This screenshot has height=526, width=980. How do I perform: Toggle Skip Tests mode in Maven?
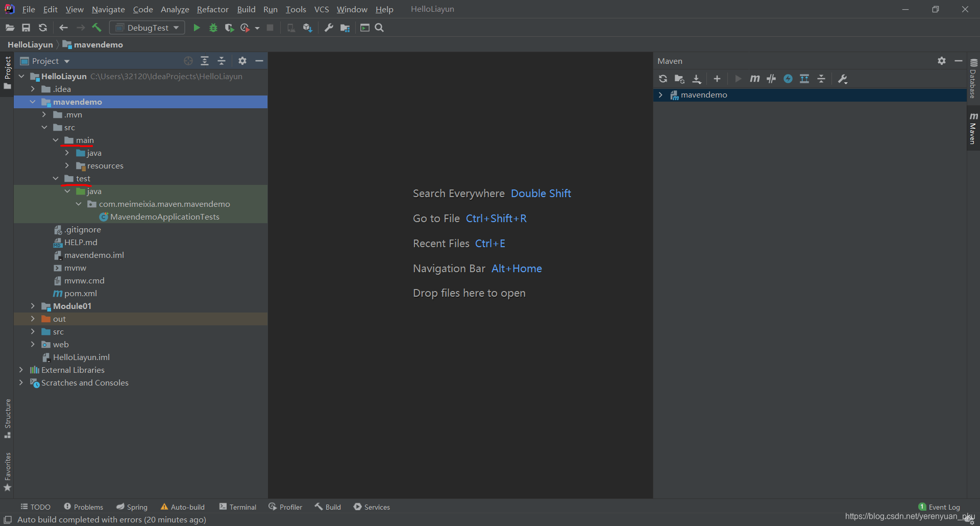[x=788, y=79]
